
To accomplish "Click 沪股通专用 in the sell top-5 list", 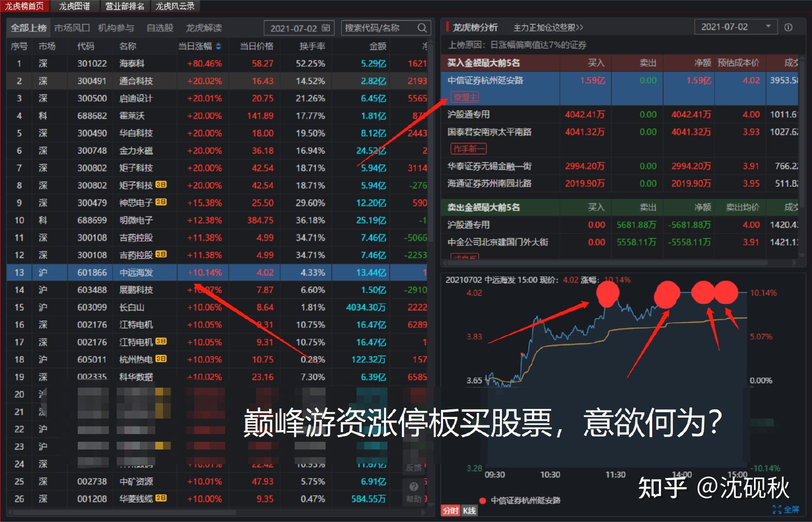I will click(468, 224).
